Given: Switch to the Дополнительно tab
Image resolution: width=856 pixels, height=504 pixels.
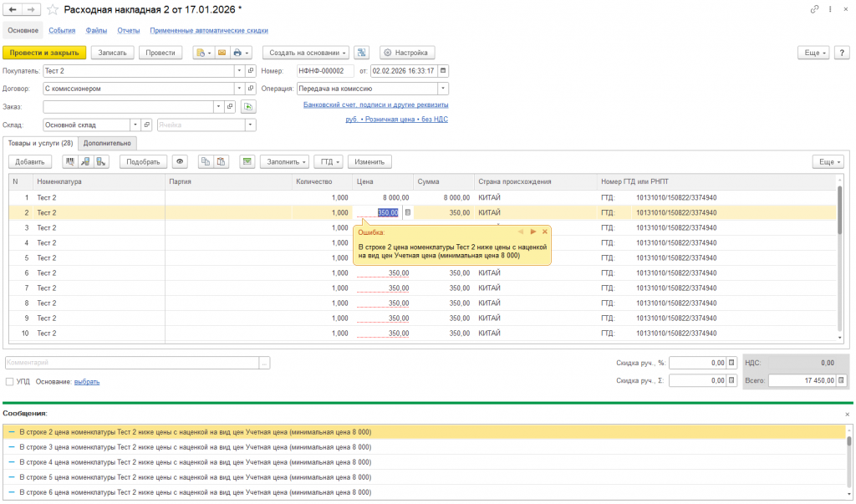Looking at the screenshot, I should pos(107,143).
